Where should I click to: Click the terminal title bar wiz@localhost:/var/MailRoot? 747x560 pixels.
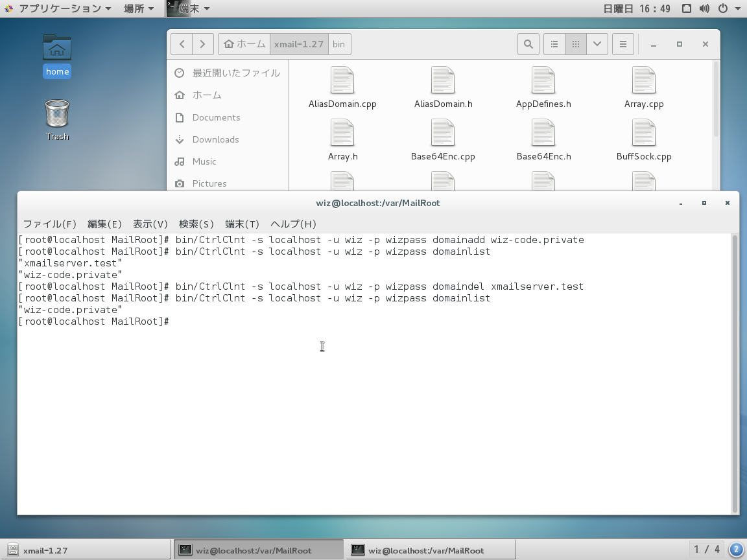[x=378, y=203]
